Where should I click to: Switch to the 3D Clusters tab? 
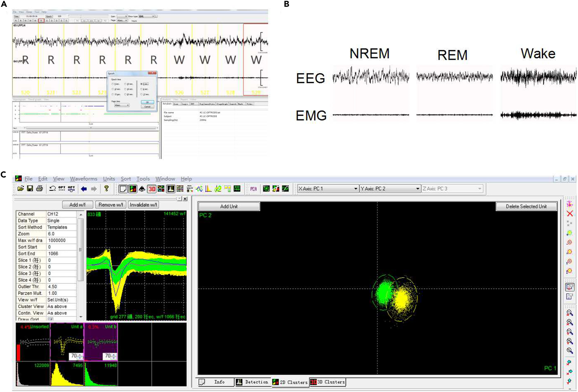tap(328, 382)
